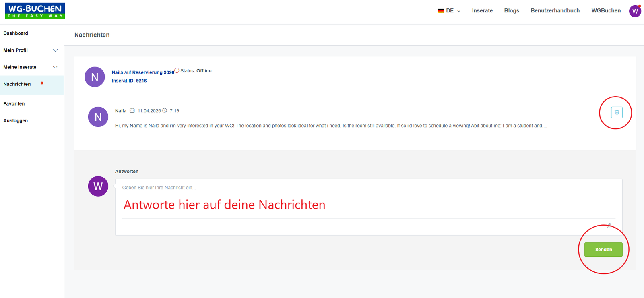Click the calendar icon next to 11.04.2025
The image size is (644, 298).
[x=132, y=110]
